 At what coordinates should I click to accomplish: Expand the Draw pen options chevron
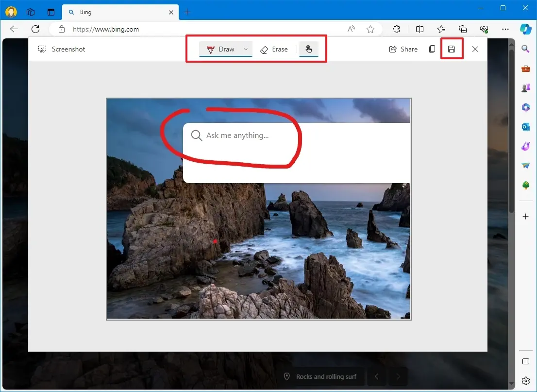pyautogui.click(x=246, y=49)
